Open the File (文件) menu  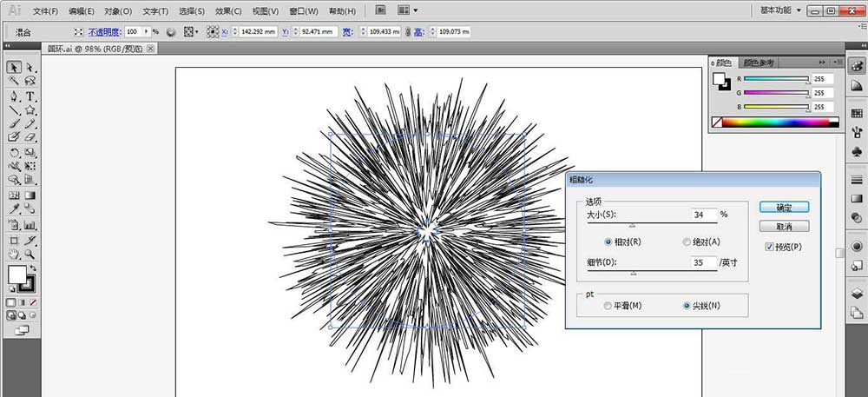pyautogui.click(x=45, y=11)
